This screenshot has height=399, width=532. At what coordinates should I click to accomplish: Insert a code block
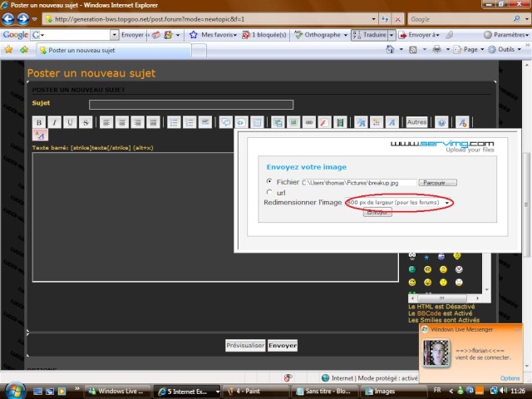tap(241, 122)
